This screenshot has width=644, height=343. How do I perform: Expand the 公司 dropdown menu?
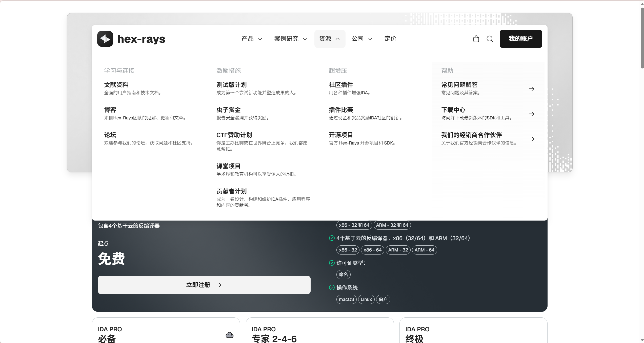(362, 39)
